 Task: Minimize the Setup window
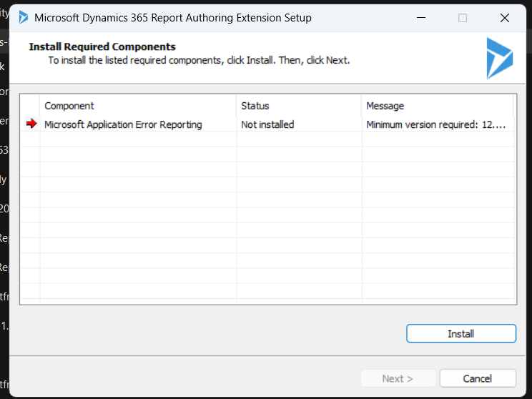[x=421, y=18]
